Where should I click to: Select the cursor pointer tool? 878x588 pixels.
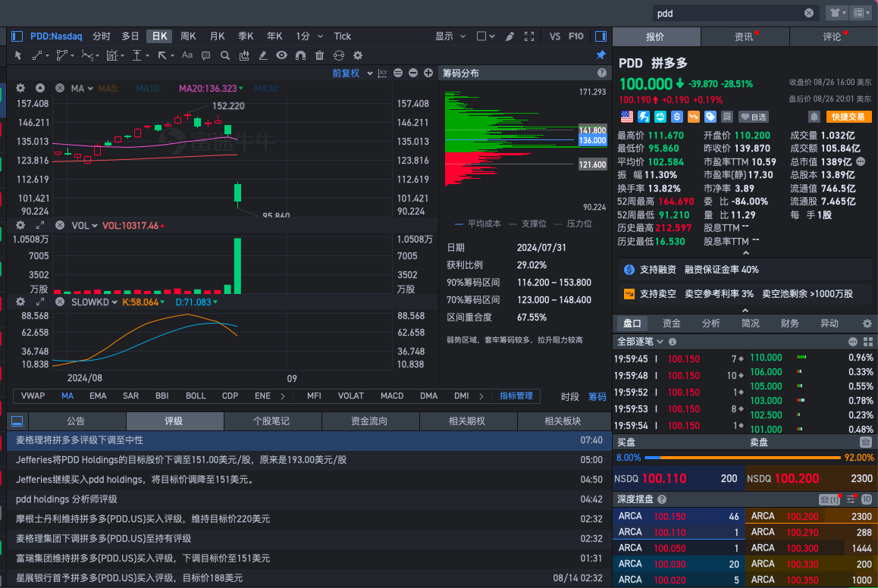tap(18, 55)
